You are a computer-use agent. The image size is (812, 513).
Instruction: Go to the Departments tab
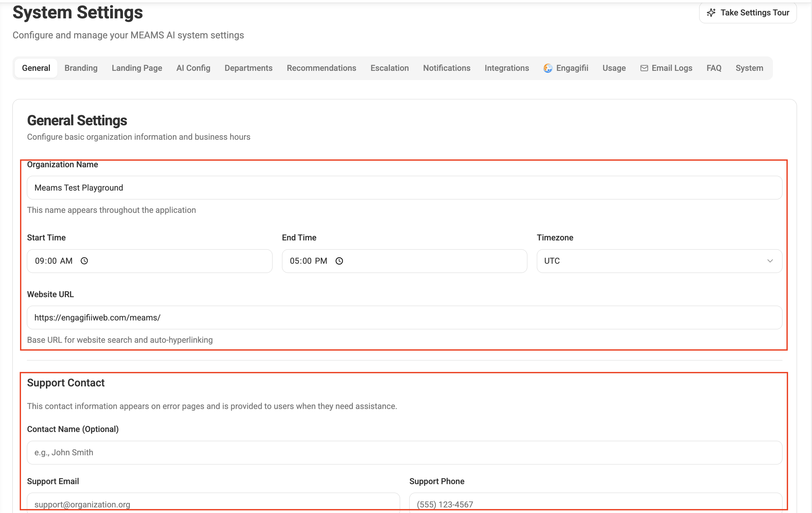click(248, 68)
